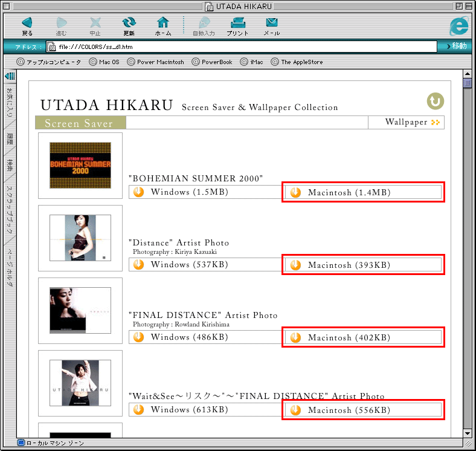Image resolution: width=476 pixels, height=451 pixels.
Task: Click the Wallpaper yellow arrow icon
Action: point(436,122)
